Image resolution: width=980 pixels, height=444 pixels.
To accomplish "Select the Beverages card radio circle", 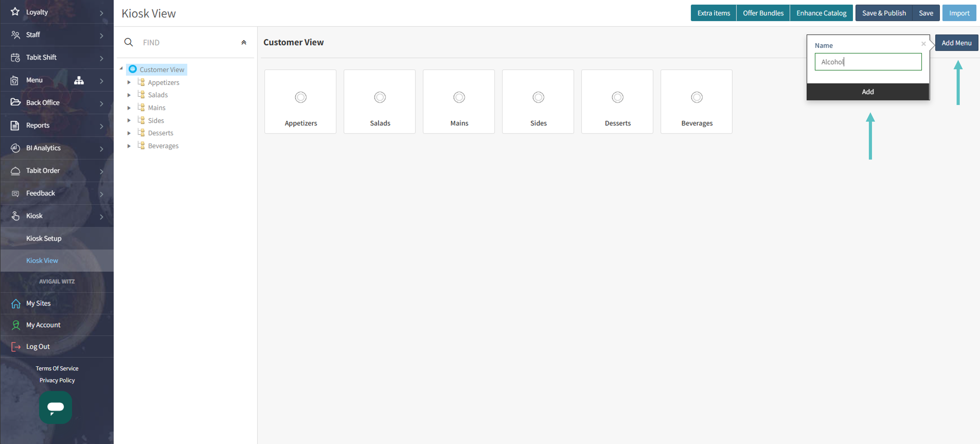I will 696,97.
